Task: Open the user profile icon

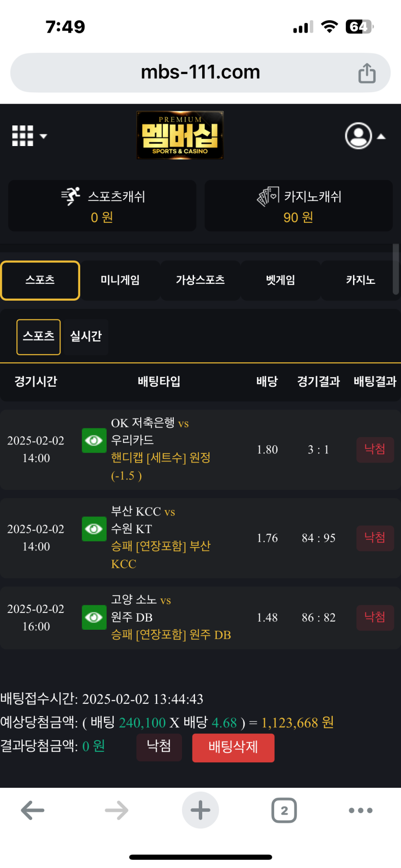Action: point(358,136)
